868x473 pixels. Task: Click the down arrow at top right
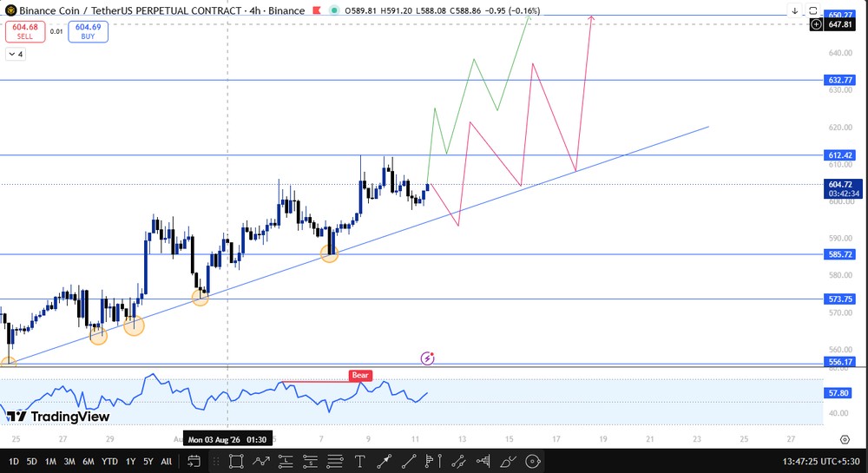coord(795,10)
